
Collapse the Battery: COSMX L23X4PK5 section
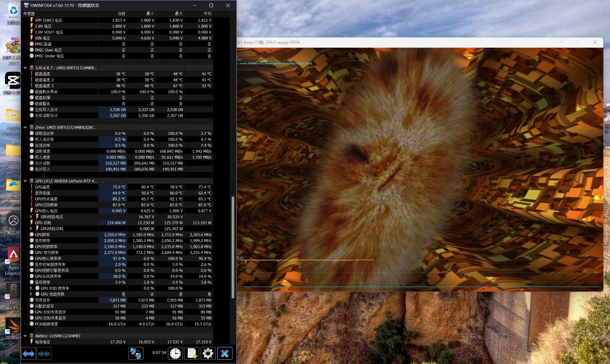(x=25, y=335)
